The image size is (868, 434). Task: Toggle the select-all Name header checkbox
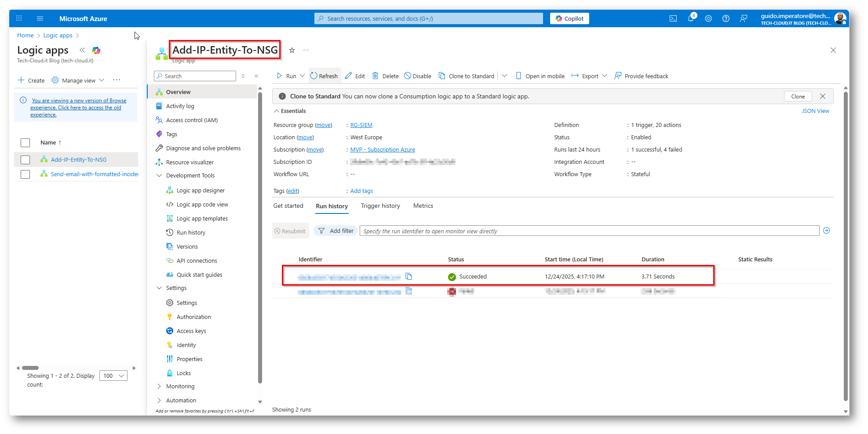[26, 143]
